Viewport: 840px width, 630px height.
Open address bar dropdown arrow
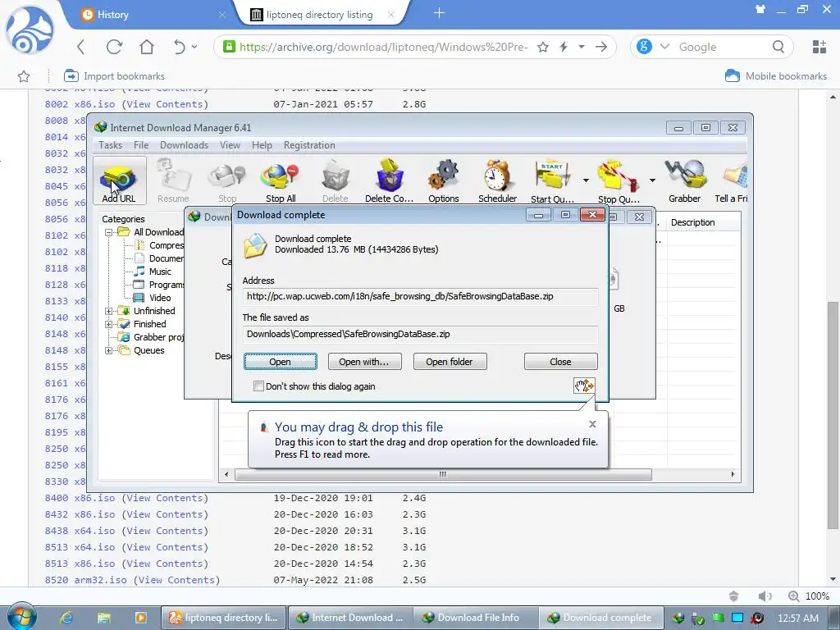tap(582, 47)
